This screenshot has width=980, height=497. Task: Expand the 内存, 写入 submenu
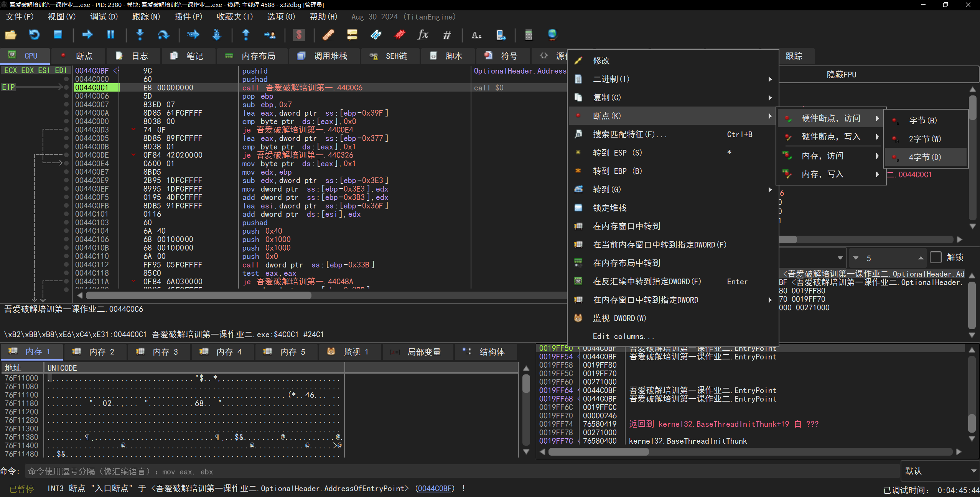[x=831, y=174]
